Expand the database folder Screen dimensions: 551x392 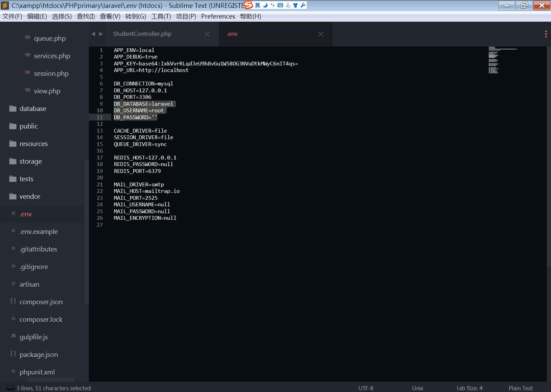point(33,109)
